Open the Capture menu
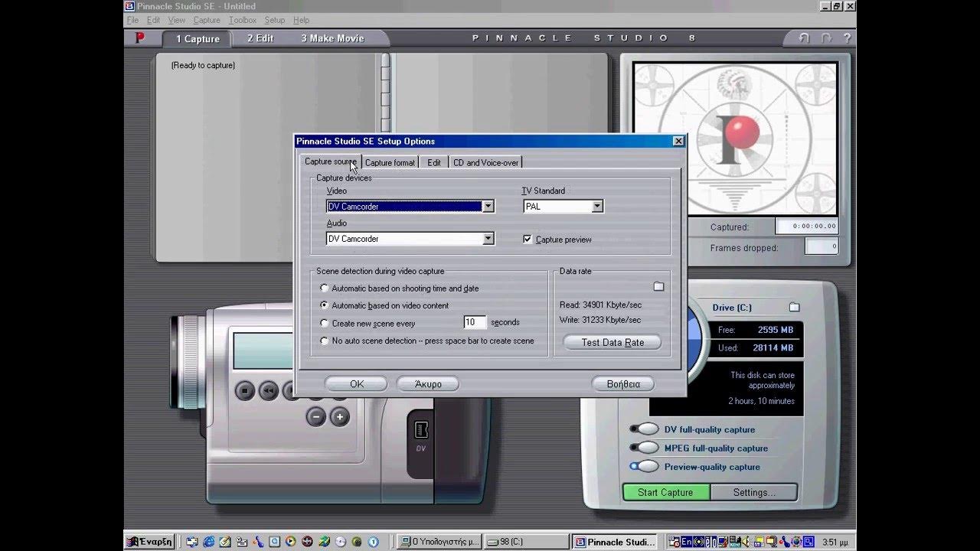This screenshot has height=551, width=980. (x=207, y=20)
